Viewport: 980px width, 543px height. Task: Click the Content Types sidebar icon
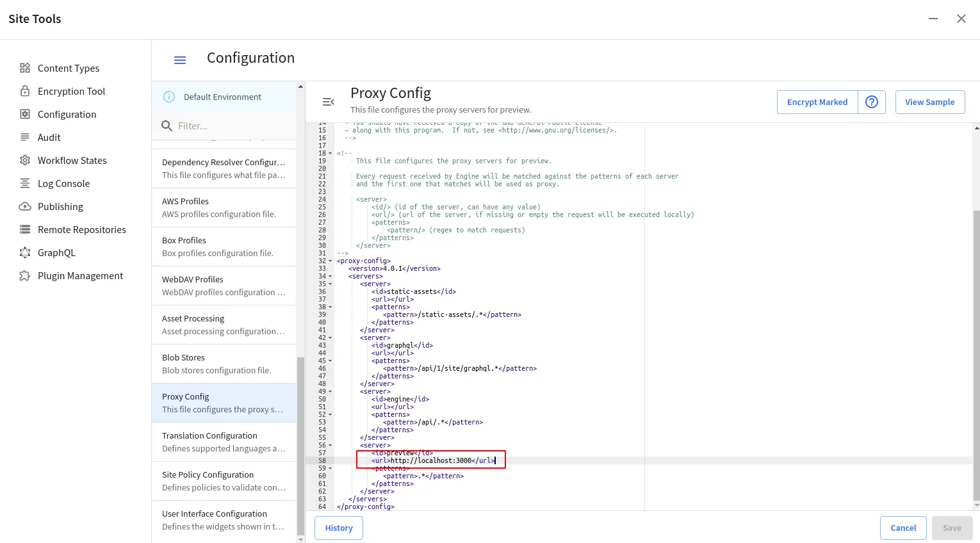25,68
